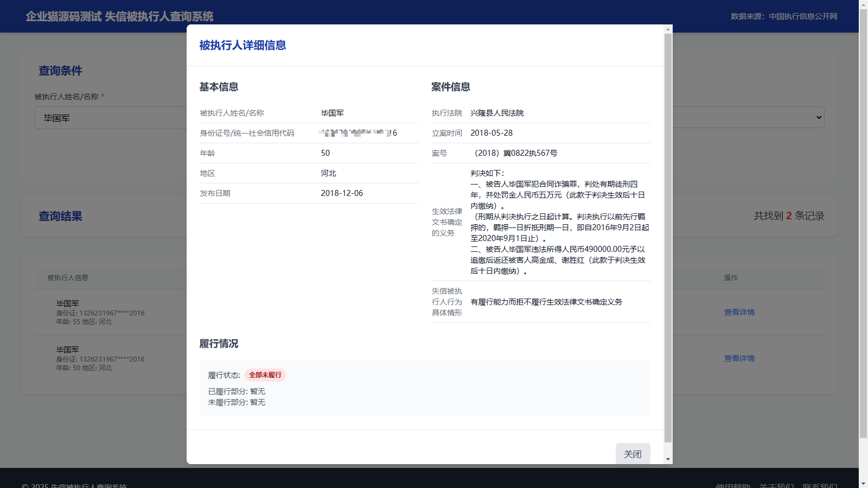Click the case number (2018)冀0822执567号
Screen dimensions: 868x488
(x=515, y=153)
